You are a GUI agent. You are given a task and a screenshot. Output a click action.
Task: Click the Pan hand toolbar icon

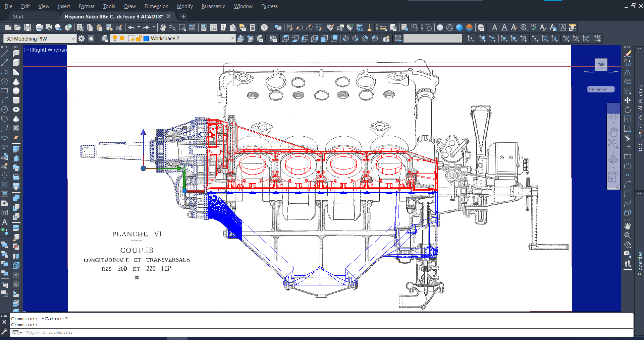(163, 27)
